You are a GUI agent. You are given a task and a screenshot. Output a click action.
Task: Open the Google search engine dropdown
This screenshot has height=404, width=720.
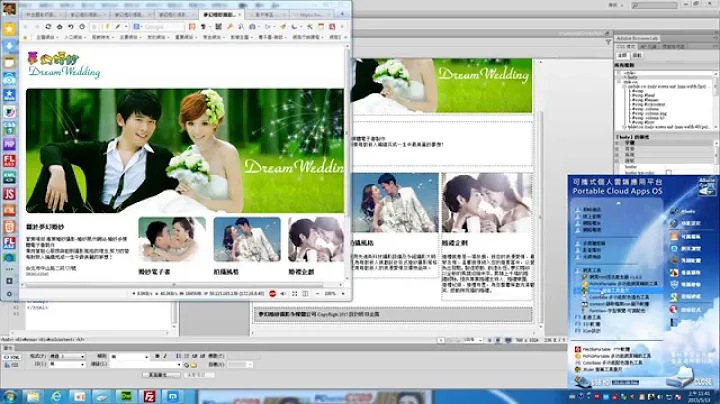tap(138, 27)
